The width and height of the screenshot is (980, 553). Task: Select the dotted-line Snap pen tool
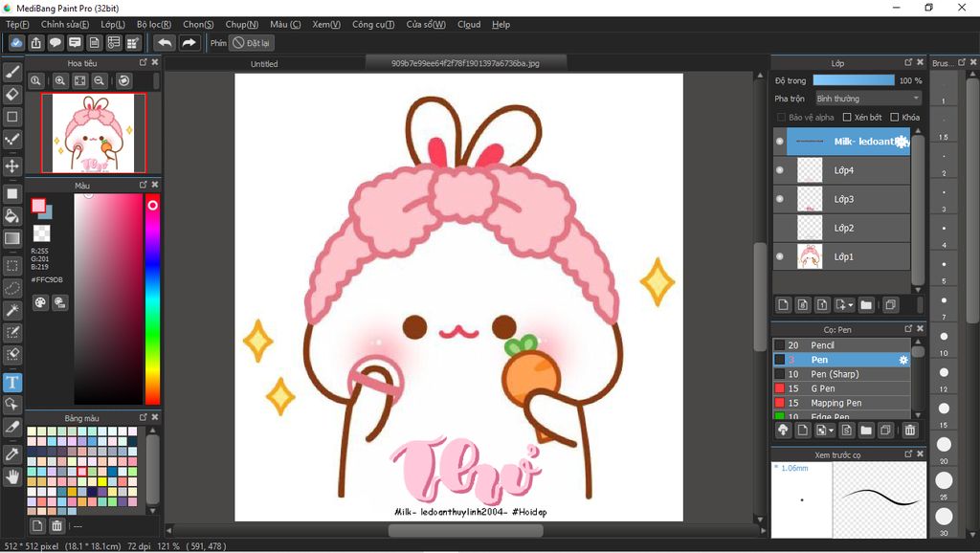pos(11,139)
